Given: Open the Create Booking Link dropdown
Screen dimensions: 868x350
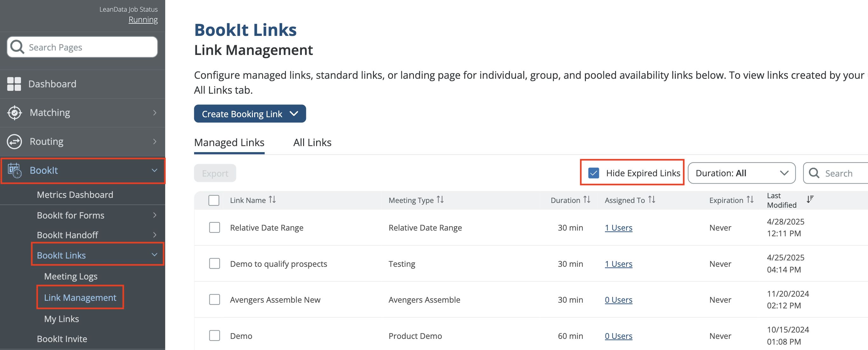Looking at the screenshot, I should (x=250, y=114).
